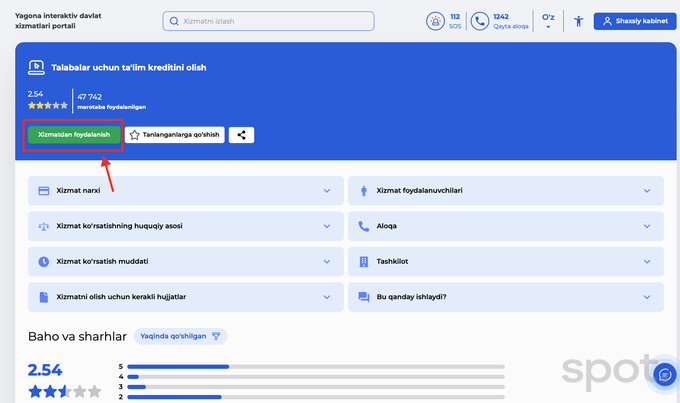
Task: Click the filter icon in Yaqinda qo'shilgan
Action: (215, 336)
